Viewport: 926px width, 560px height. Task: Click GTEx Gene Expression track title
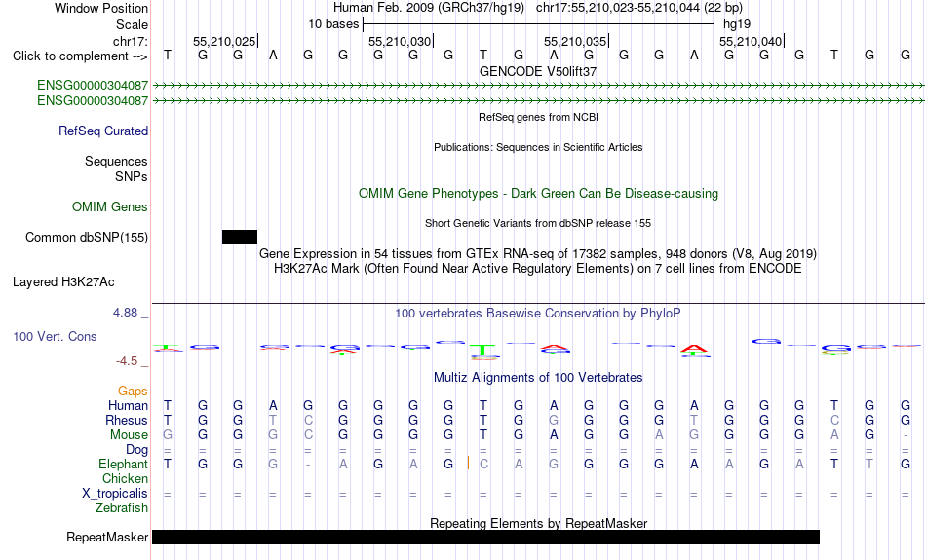(x=538, y=254)
